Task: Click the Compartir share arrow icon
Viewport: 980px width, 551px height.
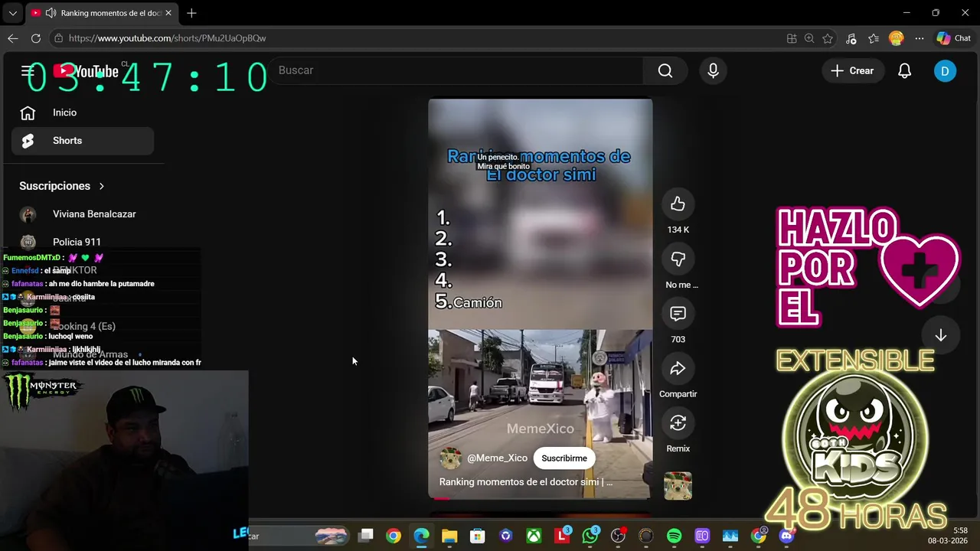Action: click(x=678, y=369)
